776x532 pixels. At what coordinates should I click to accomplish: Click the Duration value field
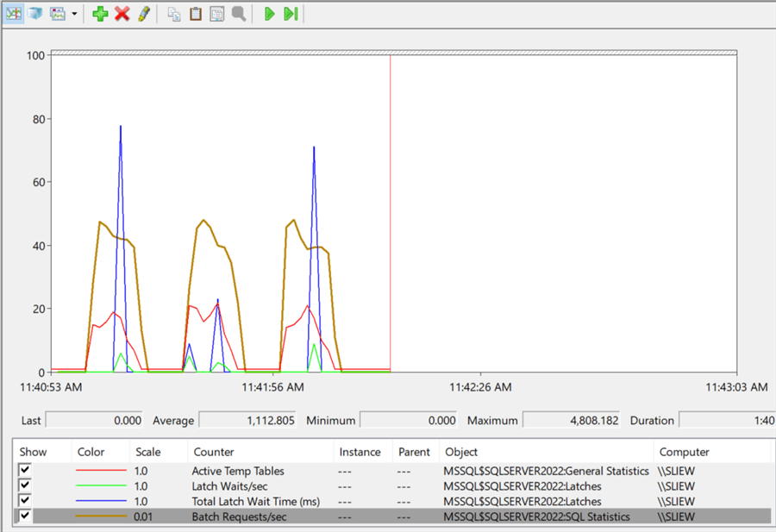coord(727,420)
